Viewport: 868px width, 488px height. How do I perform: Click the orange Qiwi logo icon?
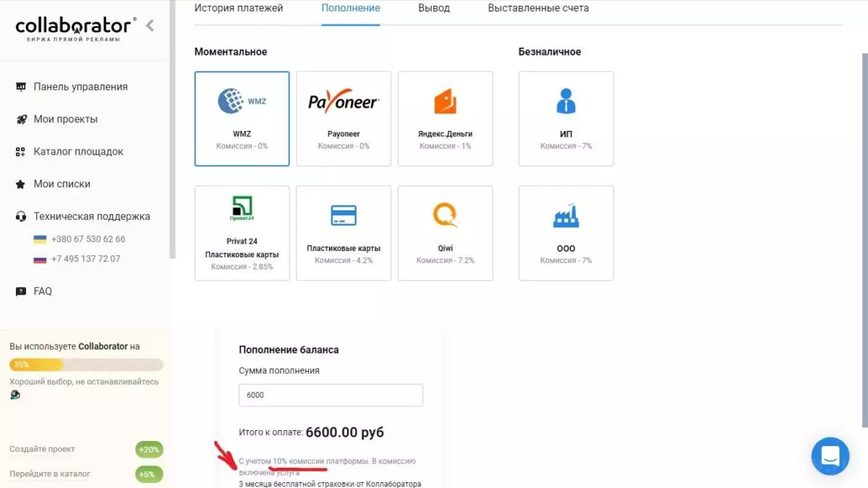[x=446, y=215]
